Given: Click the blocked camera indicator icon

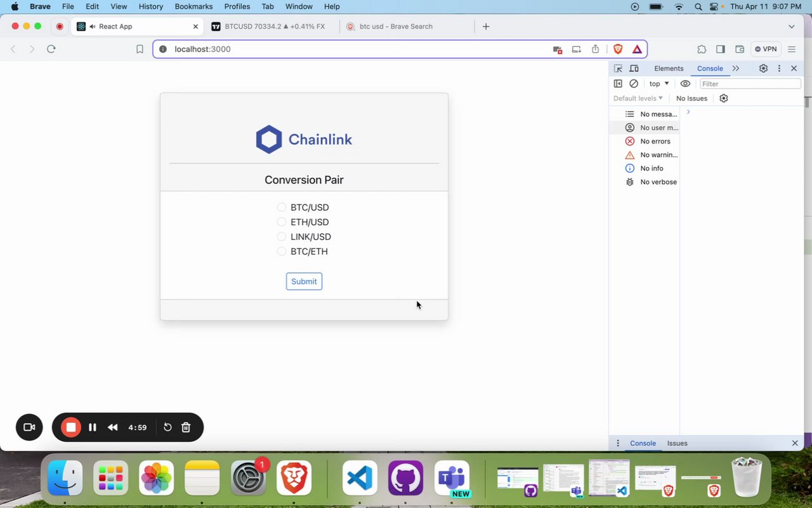Looking at the screenshot, I should (x=558, y=49).
